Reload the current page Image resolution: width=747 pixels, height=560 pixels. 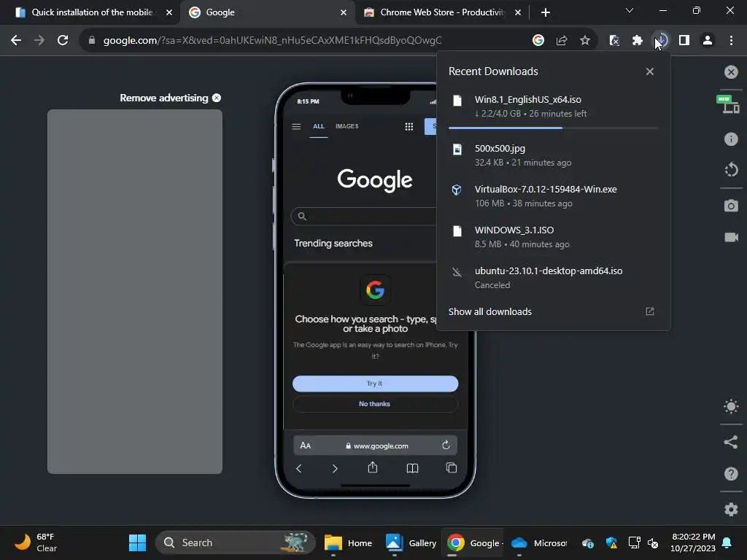(x=63, y=41)
